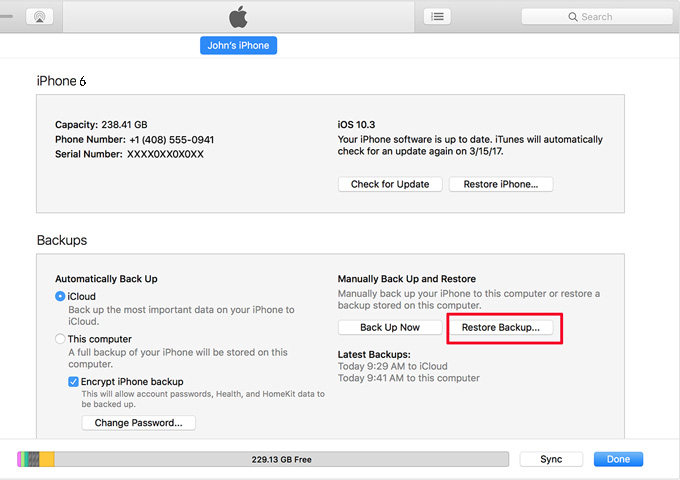Click the AirPlay icon button
This screenshot has height=480, width=680.
pos(39,16)
